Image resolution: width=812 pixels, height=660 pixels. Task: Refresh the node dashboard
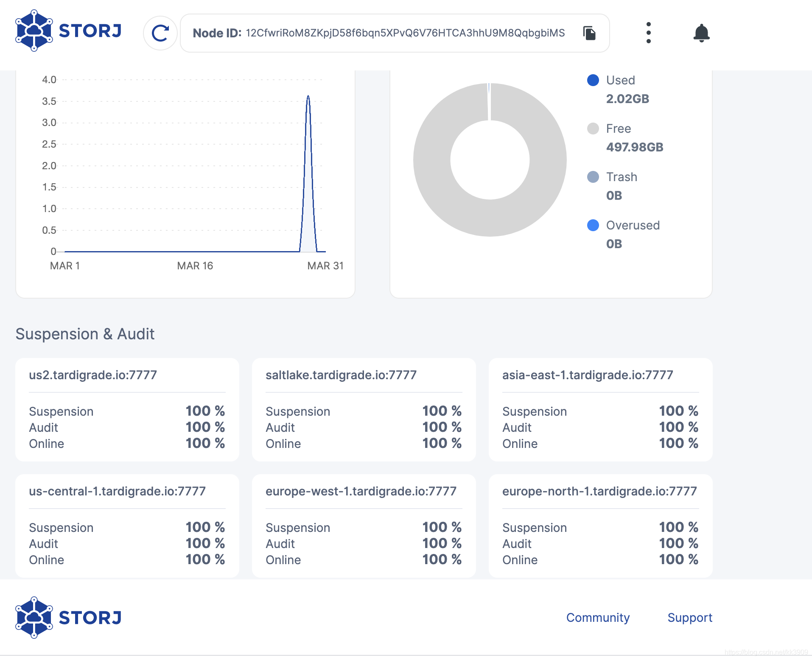click(160, 33)
